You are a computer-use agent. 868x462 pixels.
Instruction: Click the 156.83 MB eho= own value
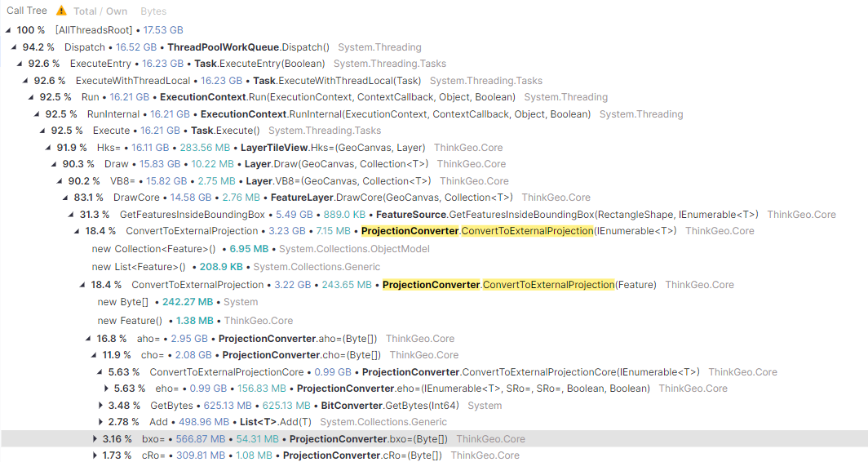pos(262,389)
